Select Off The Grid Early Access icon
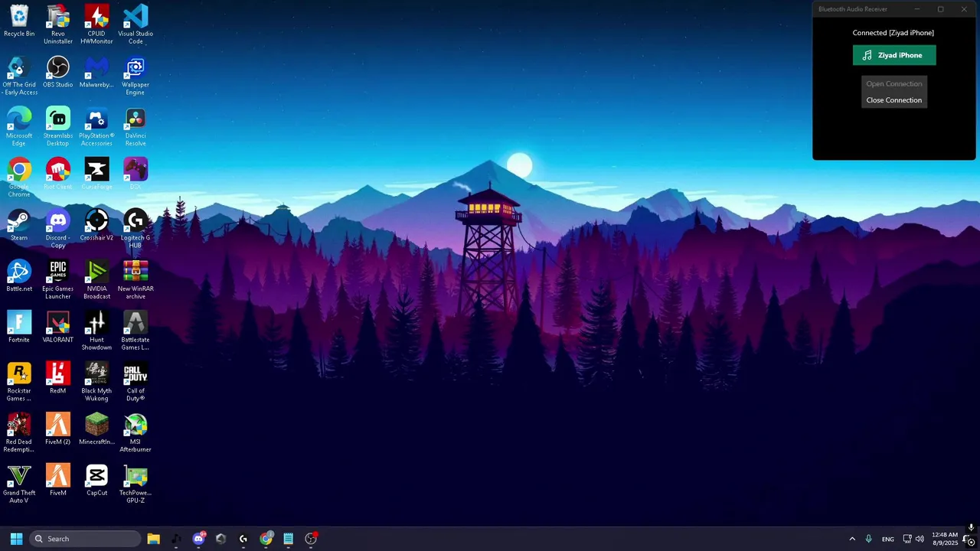This screenshot has width=980, height=551. [19, 76]
